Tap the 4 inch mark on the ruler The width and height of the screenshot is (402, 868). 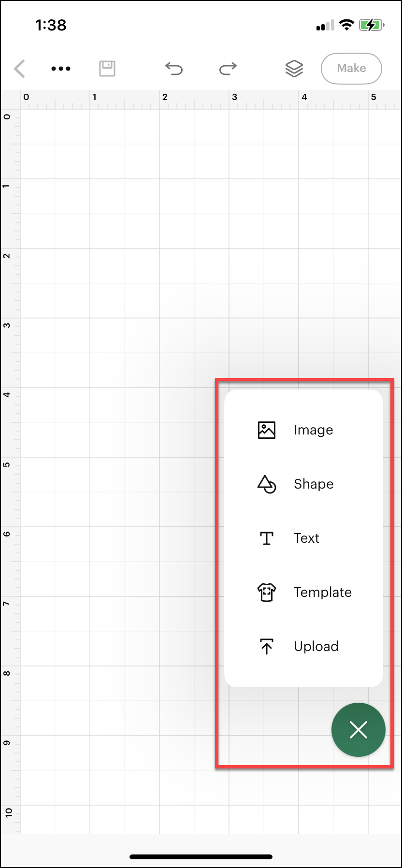point(304,97)
